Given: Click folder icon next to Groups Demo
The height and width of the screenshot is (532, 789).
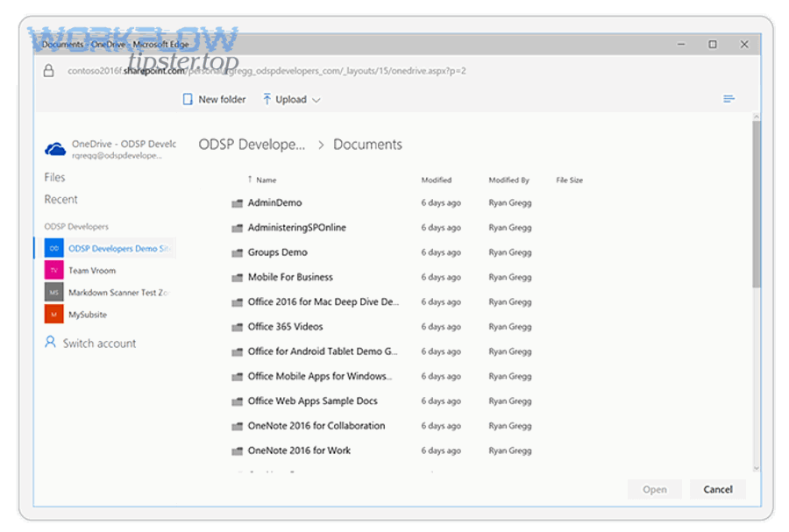Looking at the screenshot, I should pyautogui.click(x=237, y=253).
